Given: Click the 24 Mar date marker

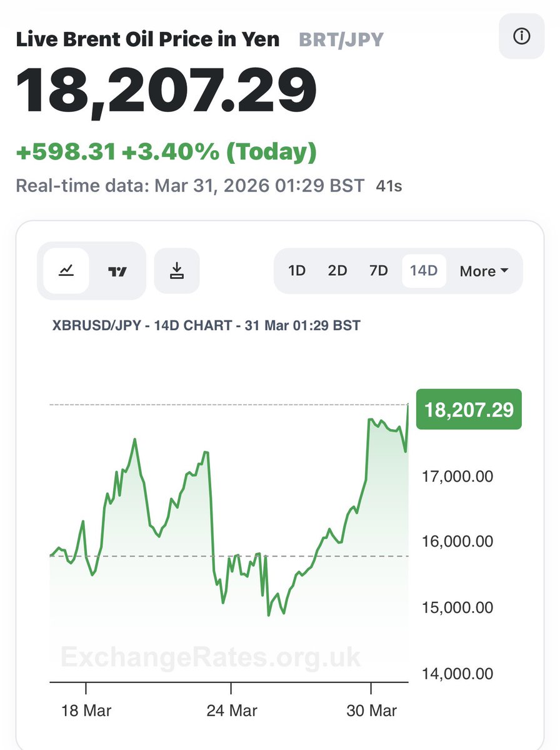Looking at the screenshot, I should click(x=231, y=711).
